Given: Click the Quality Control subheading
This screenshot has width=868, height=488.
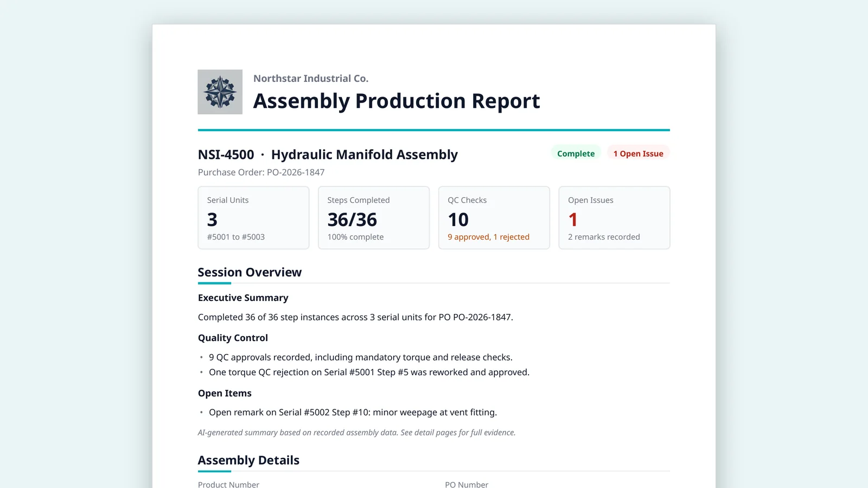Looking at the screenshot, I should pyautogui.click(x=233, y=338).
